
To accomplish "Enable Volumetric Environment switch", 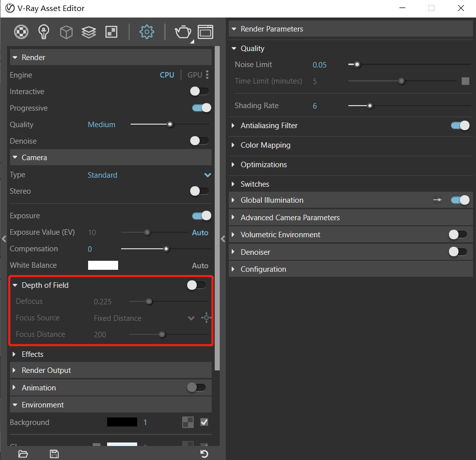I will tap(458, 234).
